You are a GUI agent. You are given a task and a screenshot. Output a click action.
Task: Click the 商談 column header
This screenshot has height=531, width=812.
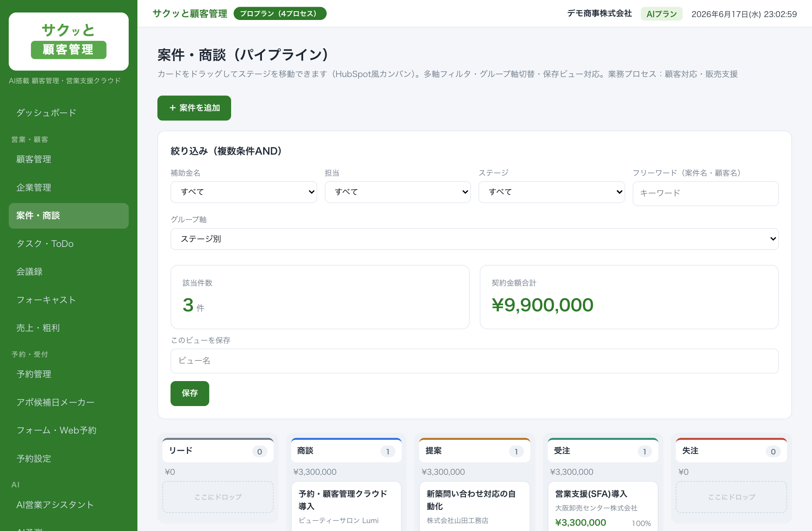tap(346, 451)
